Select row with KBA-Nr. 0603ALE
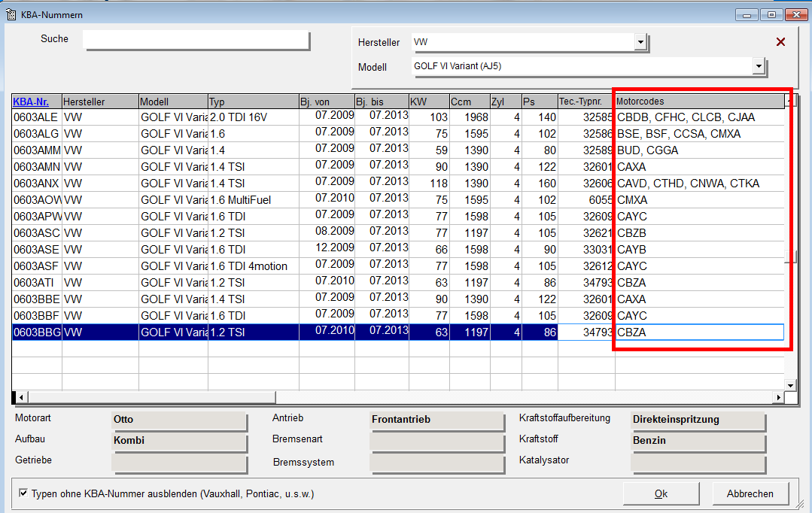The width and height of the screenshot is (812, 513). 397,117
